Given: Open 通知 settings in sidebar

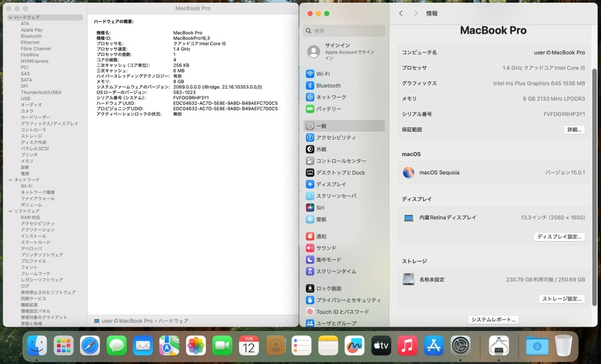Looking at the screenshot, I should pos(344,236).
